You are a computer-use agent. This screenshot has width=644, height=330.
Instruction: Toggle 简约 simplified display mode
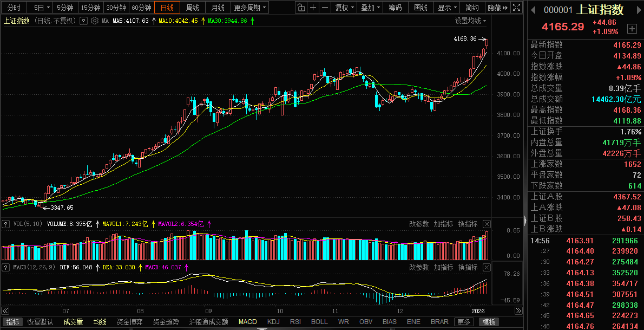coord(472,8)
